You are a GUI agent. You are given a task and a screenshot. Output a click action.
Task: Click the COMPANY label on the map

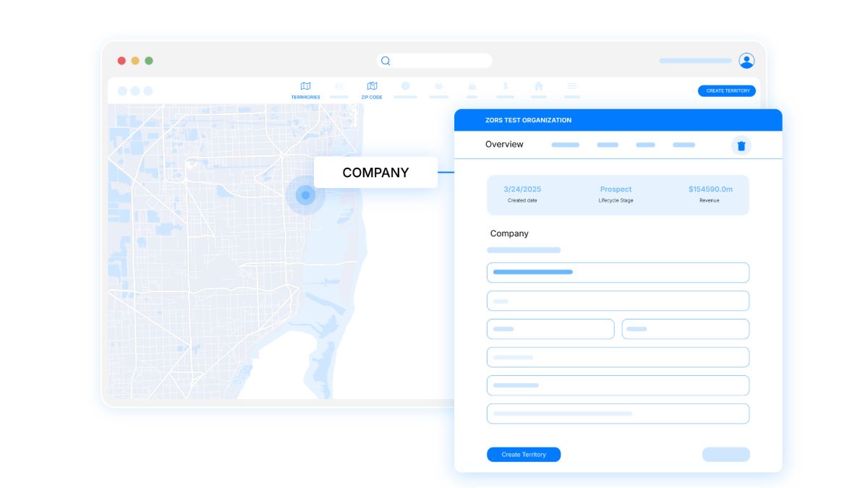(x=375, y=172)
